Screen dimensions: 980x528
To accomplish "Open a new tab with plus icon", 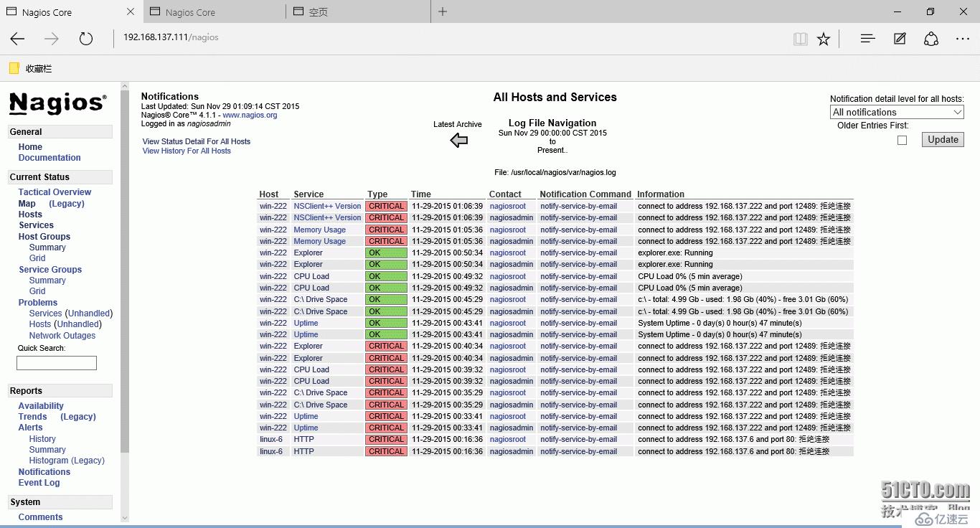I will (443, 11).
